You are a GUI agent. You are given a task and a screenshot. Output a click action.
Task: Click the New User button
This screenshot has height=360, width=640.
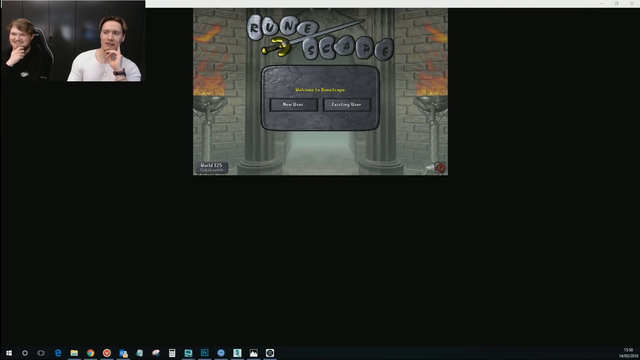tap(293, 104)
